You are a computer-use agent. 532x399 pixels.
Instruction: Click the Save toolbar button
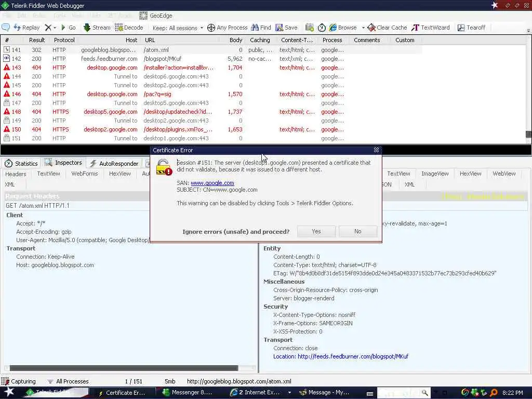click(286, 28)
